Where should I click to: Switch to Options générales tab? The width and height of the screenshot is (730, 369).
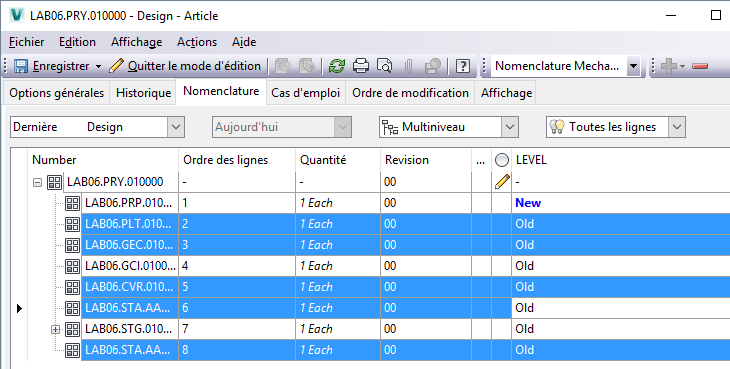pos(56,93)
